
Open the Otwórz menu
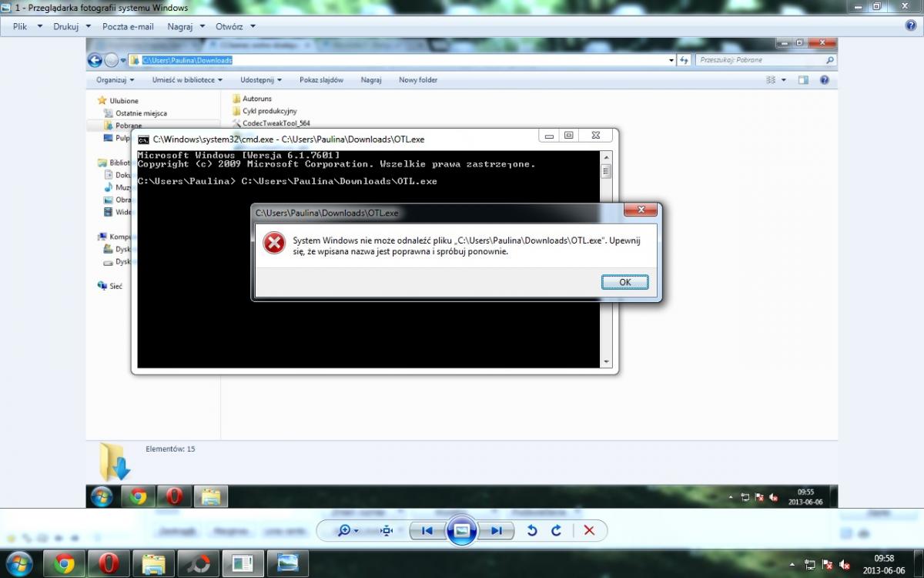click(x=229, y=26)
